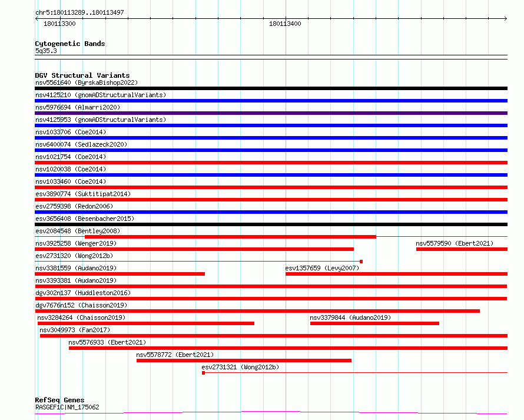Select the 5q35.3 band label
Image resolution: width=524 pixels, height=420 pixels.
coord(46,51)
